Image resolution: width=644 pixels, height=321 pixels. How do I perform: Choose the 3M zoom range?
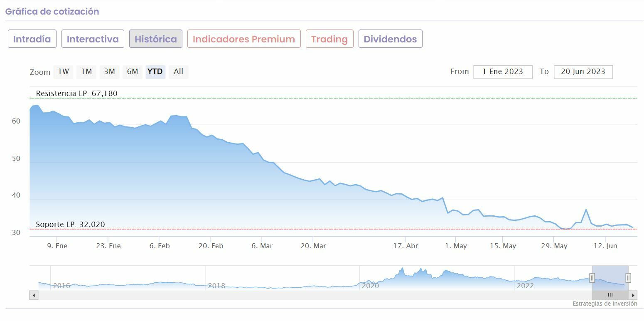tap(109, 72)
